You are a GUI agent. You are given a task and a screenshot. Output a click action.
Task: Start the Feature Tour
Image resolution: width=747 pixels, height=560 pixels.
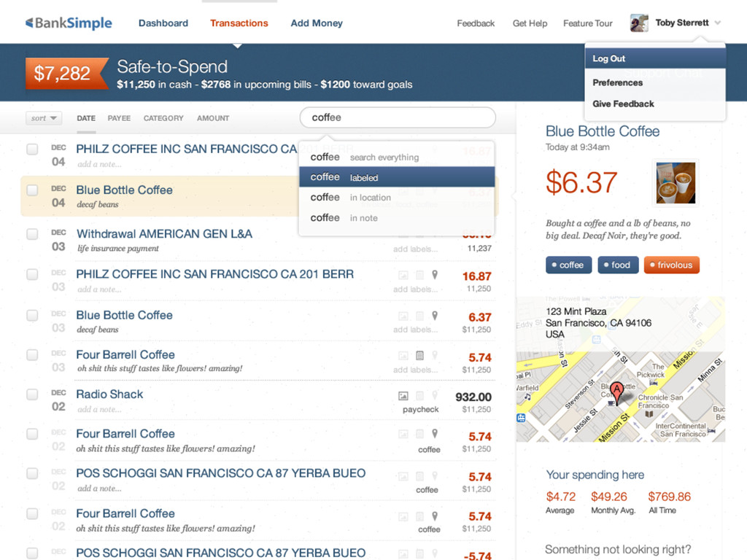(x=587, y=23)
